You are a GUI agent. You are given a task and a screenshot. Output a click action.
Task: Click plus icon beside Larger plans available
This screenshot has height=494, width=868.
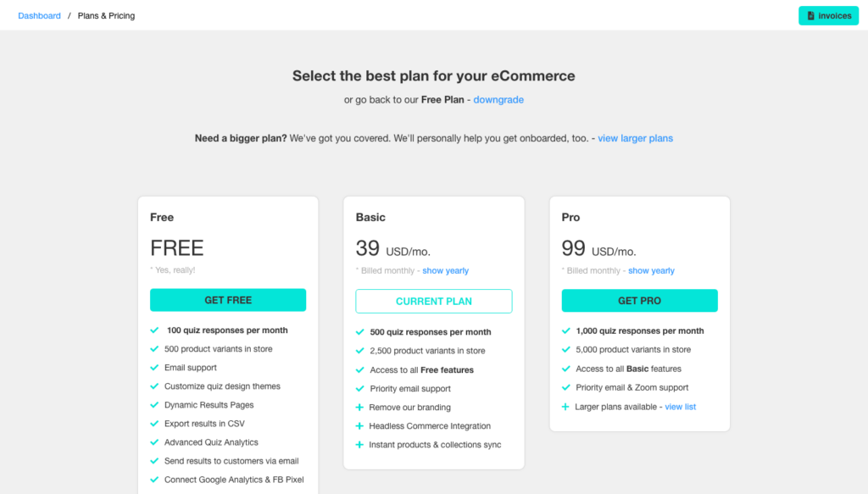click(565, 407)
